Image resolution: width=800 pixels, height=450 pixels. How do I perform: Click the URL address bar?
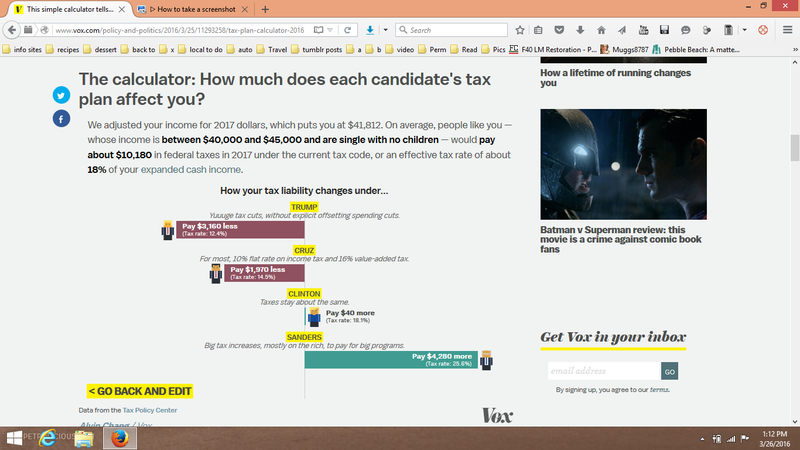180,30
